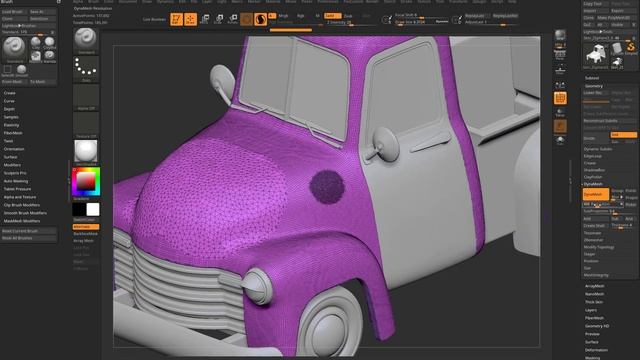Open the large Standard brush thumbnail in Brush palette

click(14, 49)
